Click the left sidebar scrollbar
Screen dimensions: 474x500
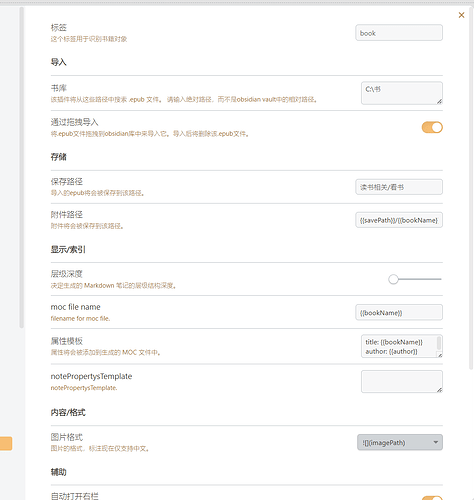(x=22, y=168)
